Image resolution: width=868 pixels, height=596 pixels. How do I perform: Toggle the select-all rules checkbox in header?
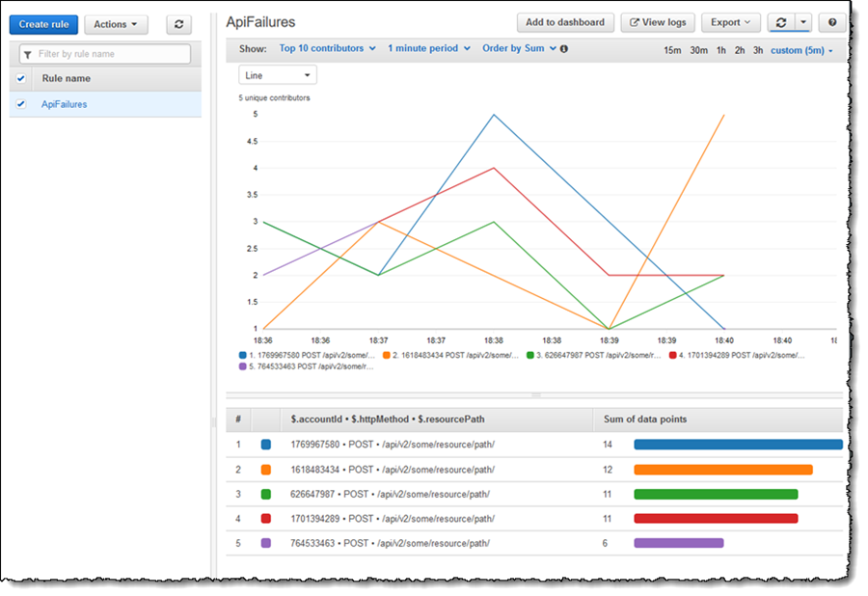pos(21,78)
